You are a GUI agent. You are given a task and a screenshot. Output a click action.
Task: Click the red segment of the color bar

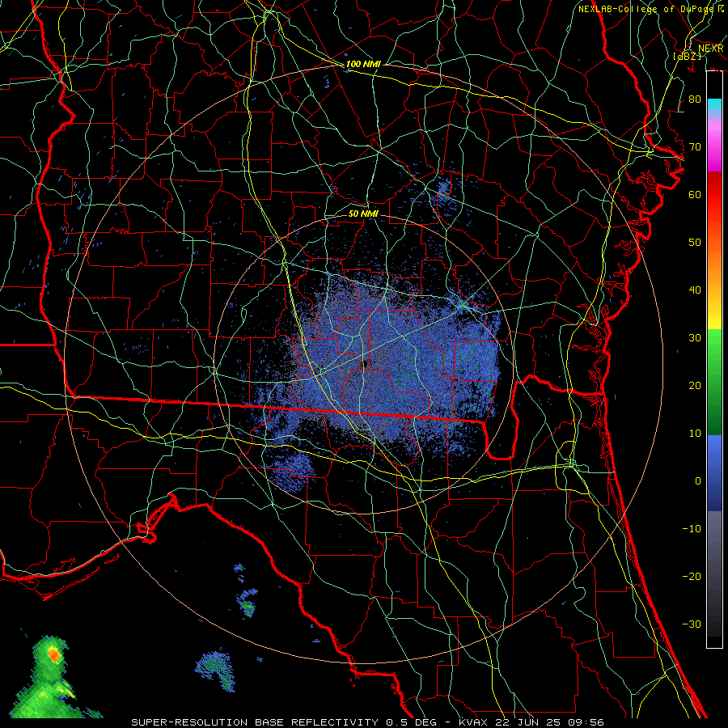coord(714,196)
